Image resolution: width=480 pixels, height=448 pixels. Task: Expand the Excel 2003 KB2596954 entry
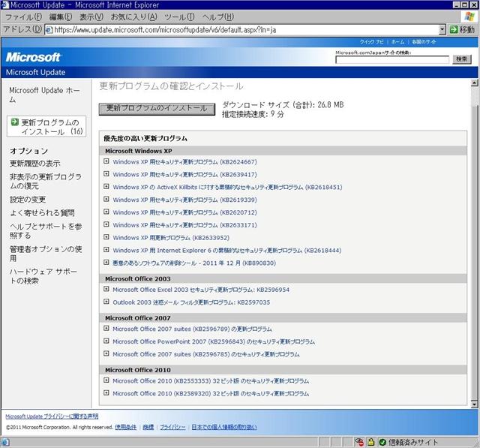106,289
